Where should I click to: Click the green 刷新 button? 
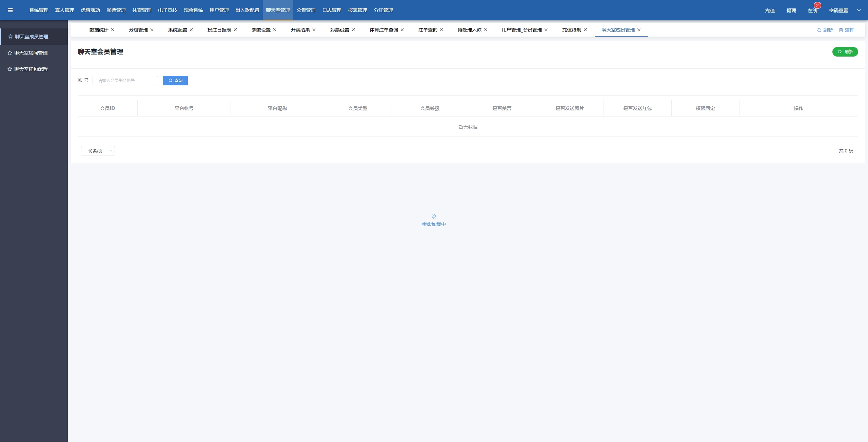click(845, 52)
